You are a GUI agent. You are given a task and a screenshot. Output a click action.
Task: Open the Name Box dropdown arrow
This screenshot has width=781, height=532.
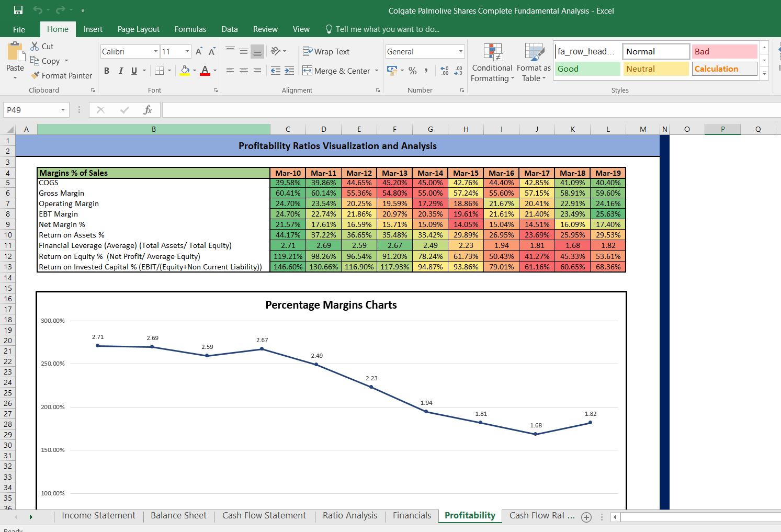coord(63,110)
